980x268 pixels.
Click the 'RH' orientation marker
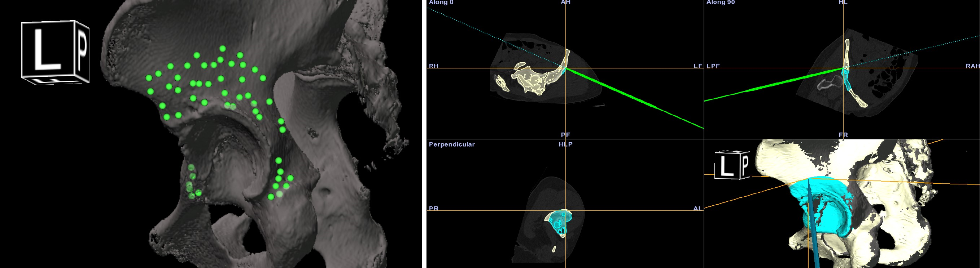tap(434, 66)
